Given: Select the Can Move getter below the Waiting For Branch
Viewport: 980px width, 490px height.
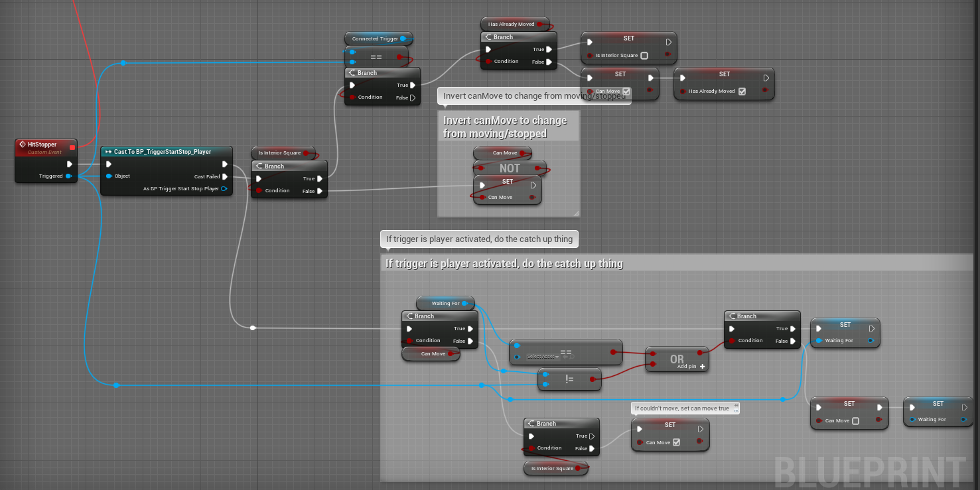Looking at the screenshot, I should [x=431, y=353].
